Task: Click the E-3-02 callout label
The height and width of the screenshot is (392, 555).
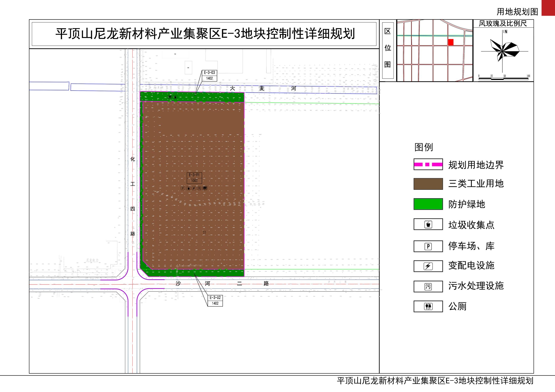Action: [215, 298]
